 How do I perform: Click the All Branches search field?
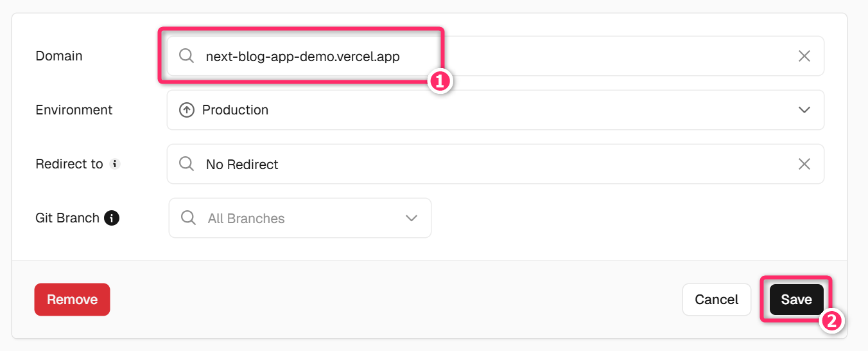tap(289, 219)
